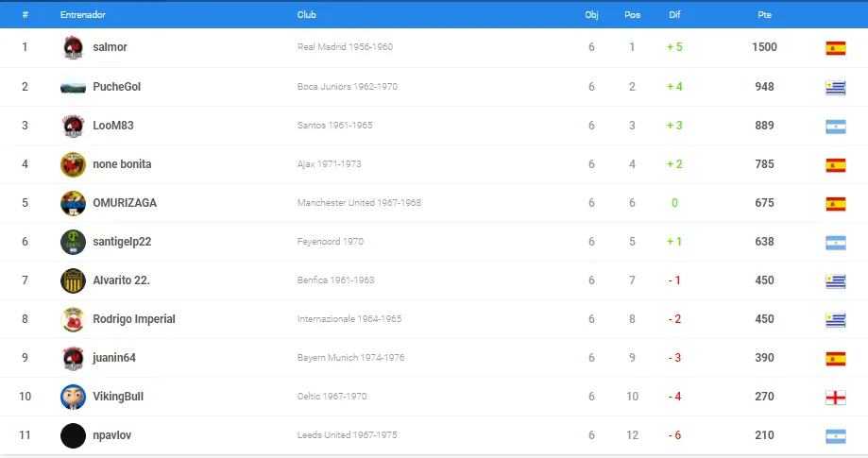Click the Argentina flag in npavlov's row
The image size is (868, 458).
click(835, 436)
